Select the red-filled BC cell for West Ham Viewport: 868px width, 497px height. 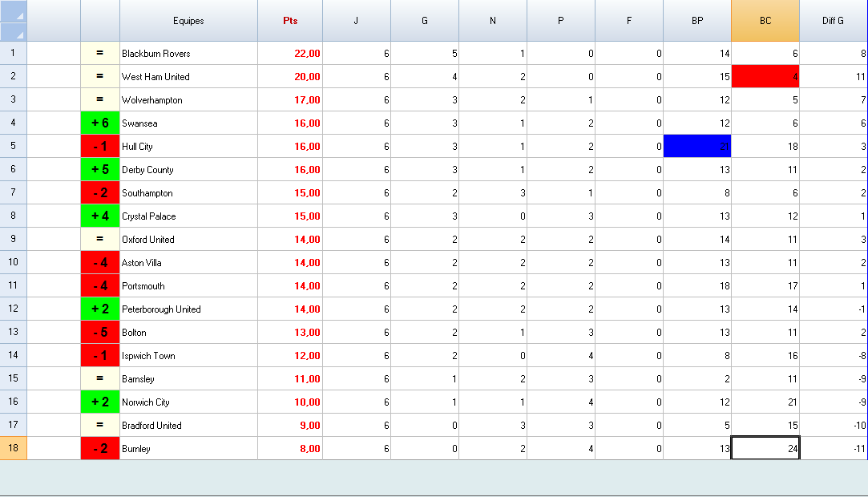765,76
